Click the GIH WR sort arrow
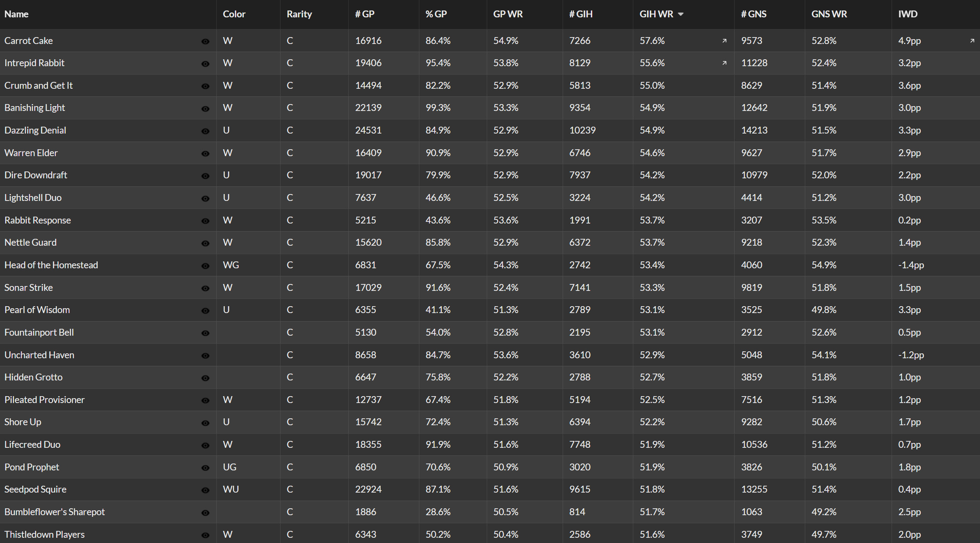 point(681,14)
